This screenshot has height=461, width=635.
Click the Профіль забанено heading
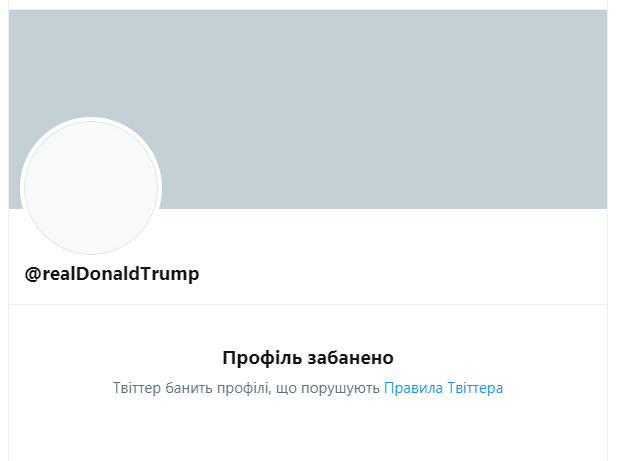308,357
